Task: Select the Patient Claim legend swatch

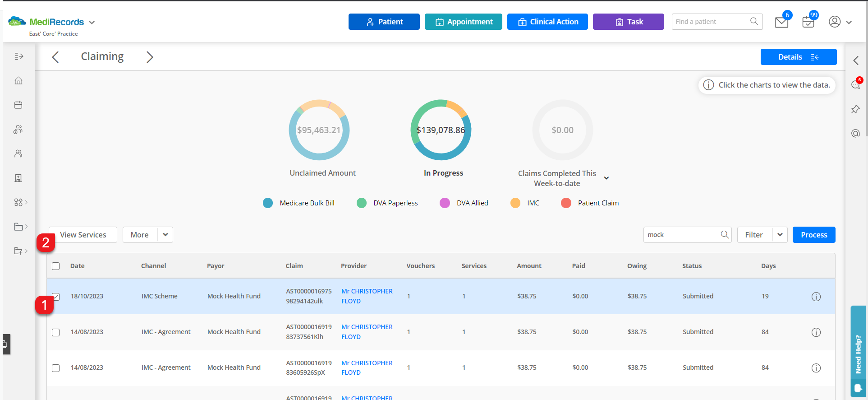Action: [x=566, y=203]
